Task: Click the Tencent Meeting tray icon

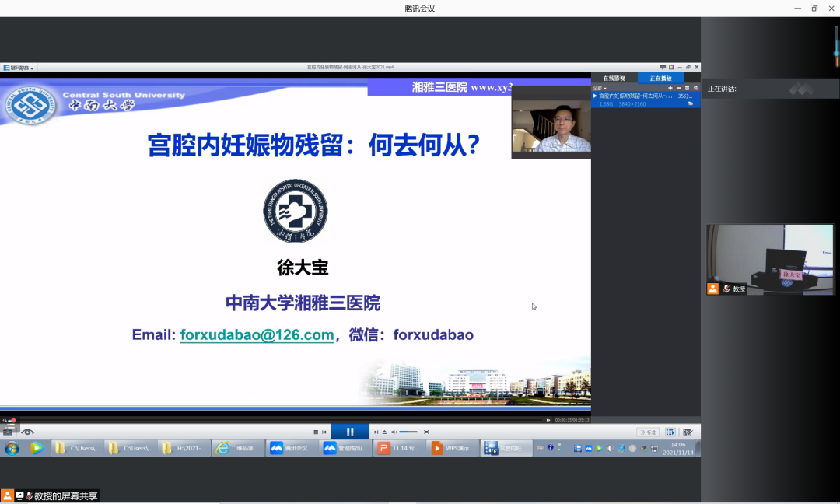Action: click(588, 449)
